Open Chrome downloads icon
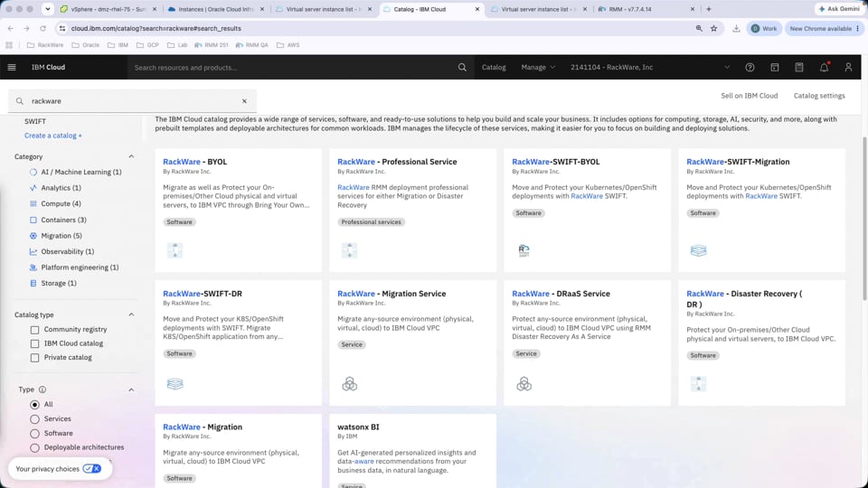The image size is (868, 488). (736, 28)
